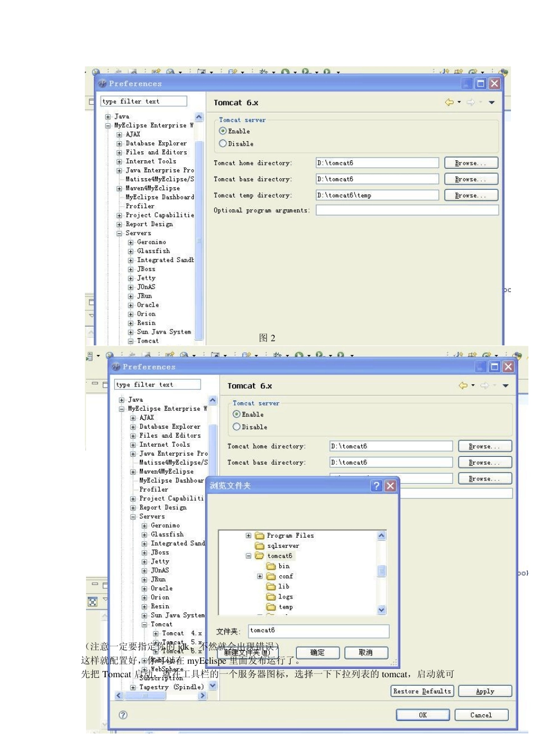
Task: Click Tomcat base directory field in lower dialog
Action: 391,462
